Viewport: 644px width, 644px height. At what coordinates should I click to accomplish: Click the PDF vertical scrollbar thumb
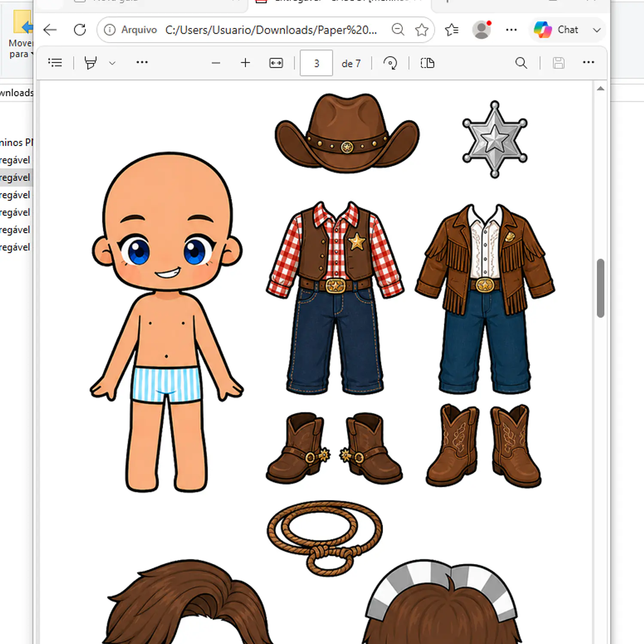pos(601,288)
